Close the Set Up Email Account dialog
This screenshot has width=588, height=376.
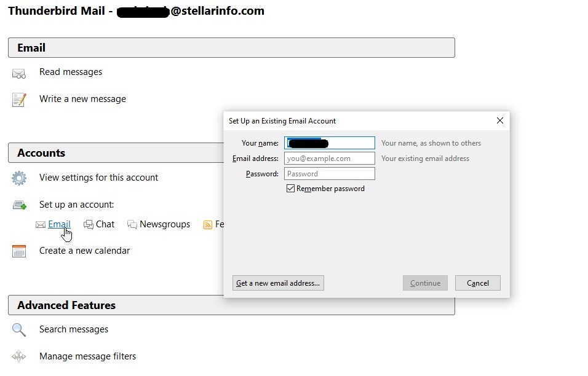coord(499,121)
